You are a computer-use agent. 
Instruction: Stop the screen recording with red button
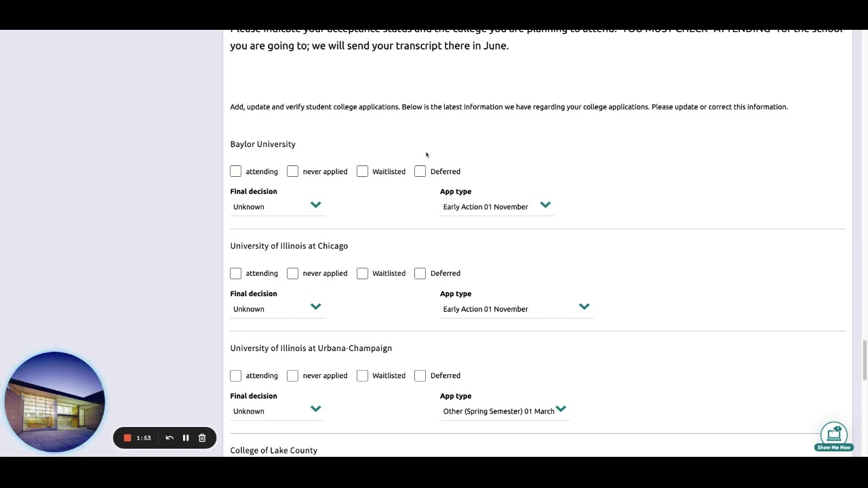(x=127, y=438)
